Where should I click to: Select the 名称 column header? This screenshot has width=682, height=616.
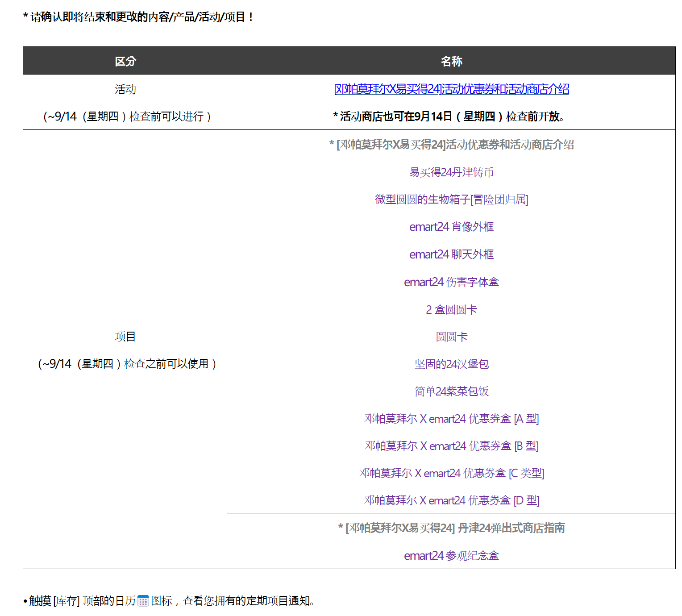point(451,61)
